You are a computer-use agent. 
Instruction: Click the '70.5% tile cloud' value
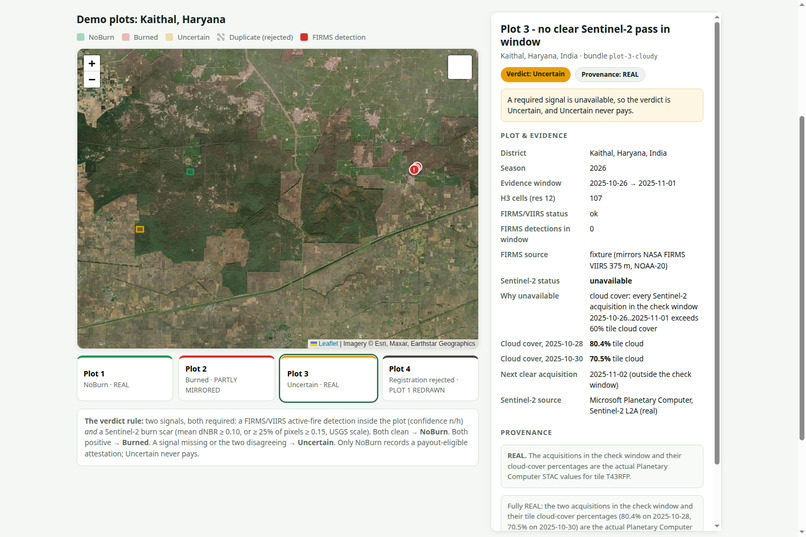tap(616, 359)
